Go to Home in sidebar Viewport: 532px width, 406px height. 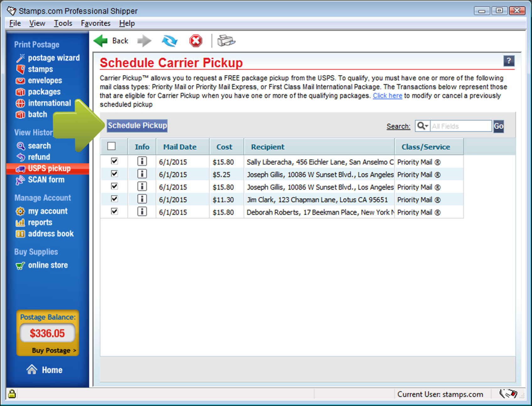point(44,370)
